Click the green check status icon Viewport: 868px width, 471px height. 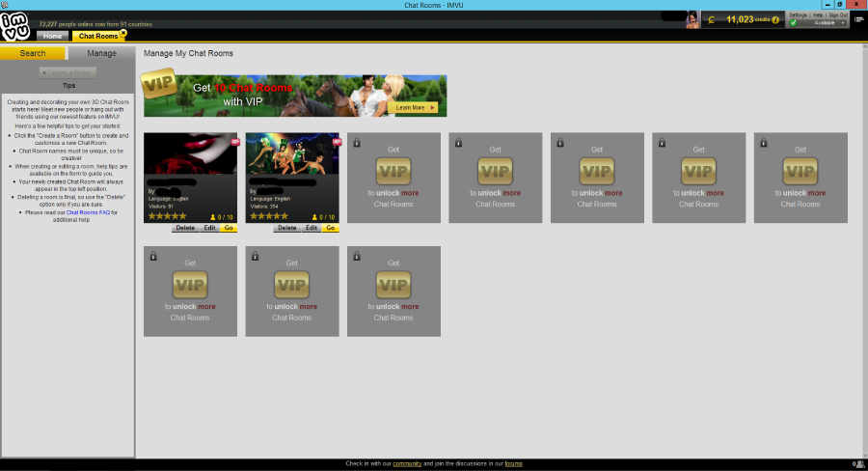click(x=794, y=23)
